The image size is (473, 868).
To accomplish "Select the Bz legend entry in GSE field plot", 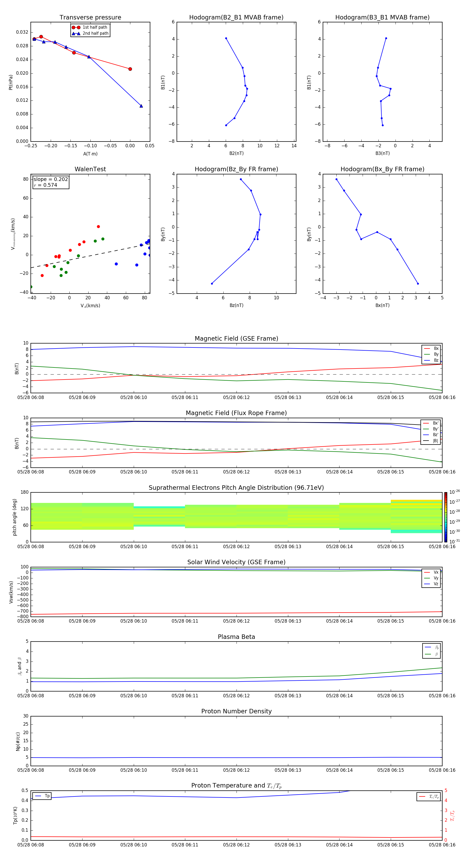I will (x=431, y=360).
